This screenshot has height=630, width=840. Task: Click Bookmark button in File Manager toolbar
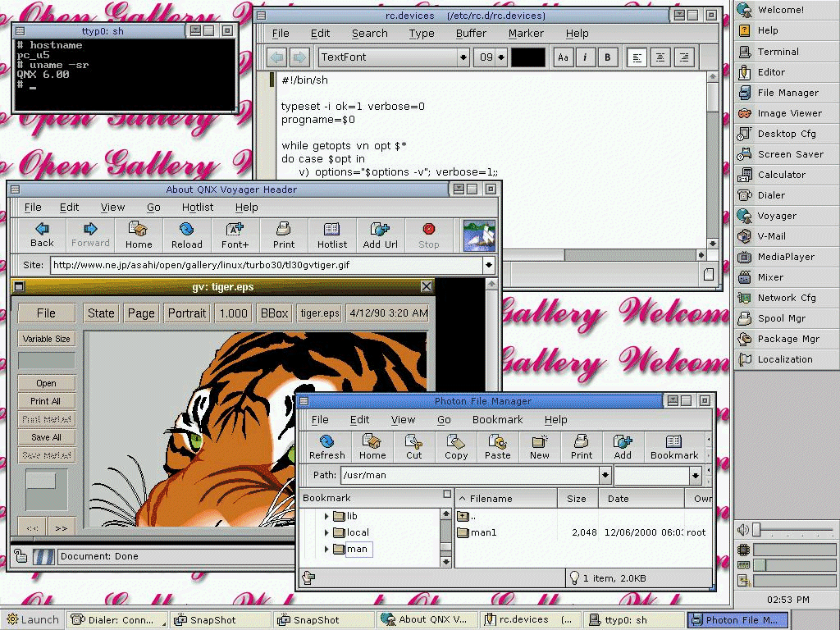point(674,447)
